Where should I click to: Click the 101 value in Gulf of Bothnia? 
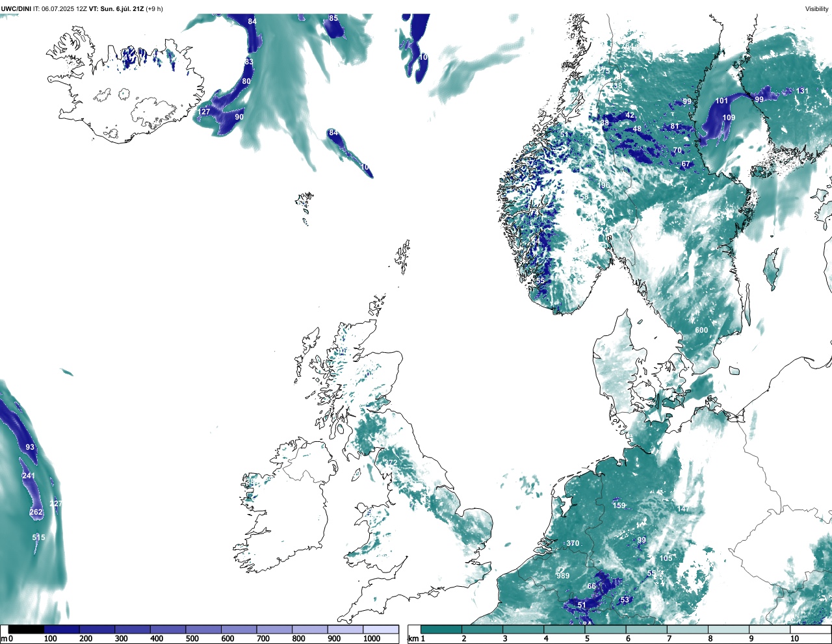tap(721, 101)
